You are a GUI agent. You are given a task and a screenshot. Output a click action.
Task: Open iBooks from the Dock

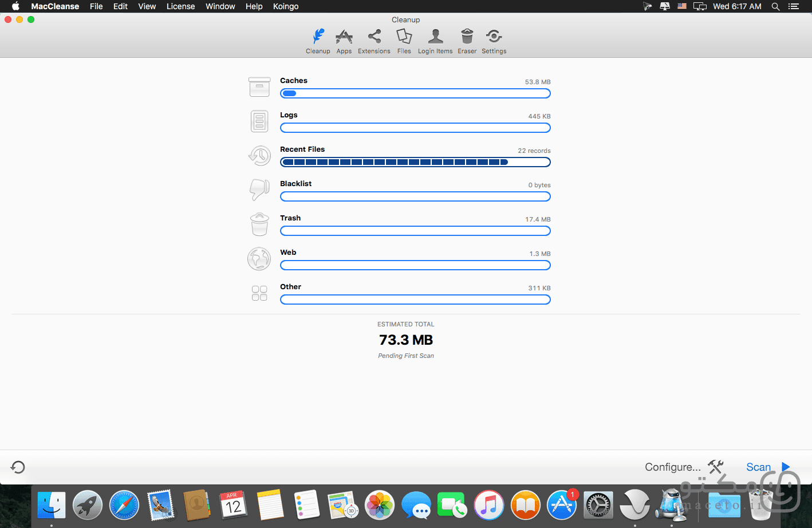pyautogui.click(x=526, y=506)
